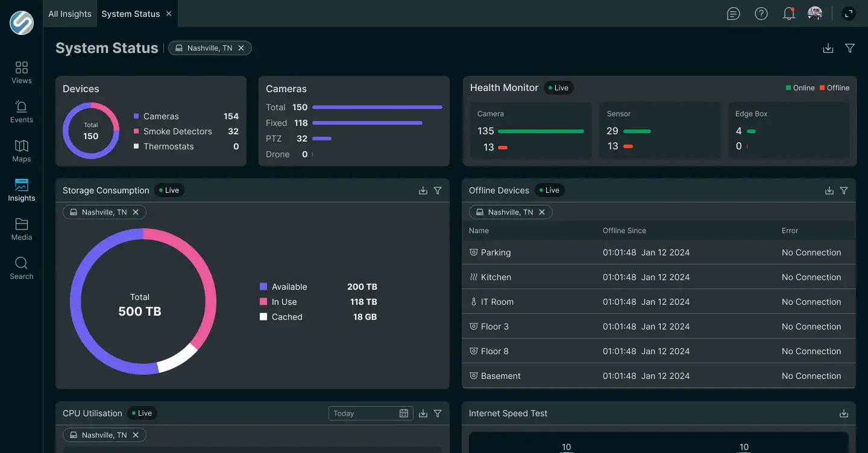
Task: Open the Basement offline device row
Action: tap(659, 376)
